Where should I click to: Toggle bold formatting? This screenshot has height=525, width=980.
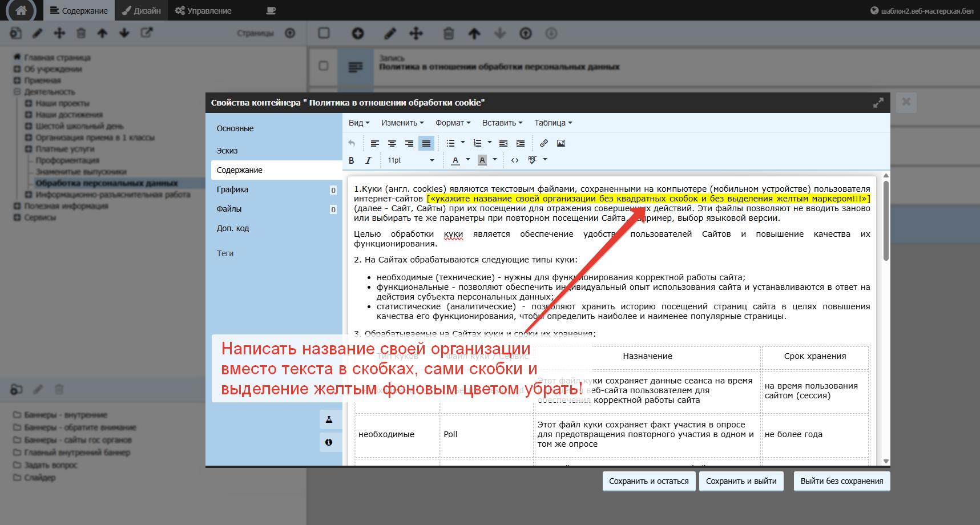pos(352,160)
